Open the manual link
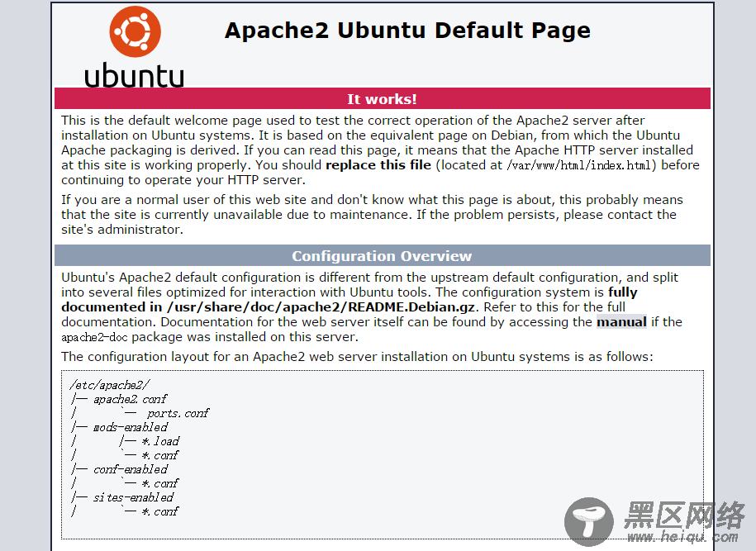Screen dimensions: 756x551 [x=621, y=322]
